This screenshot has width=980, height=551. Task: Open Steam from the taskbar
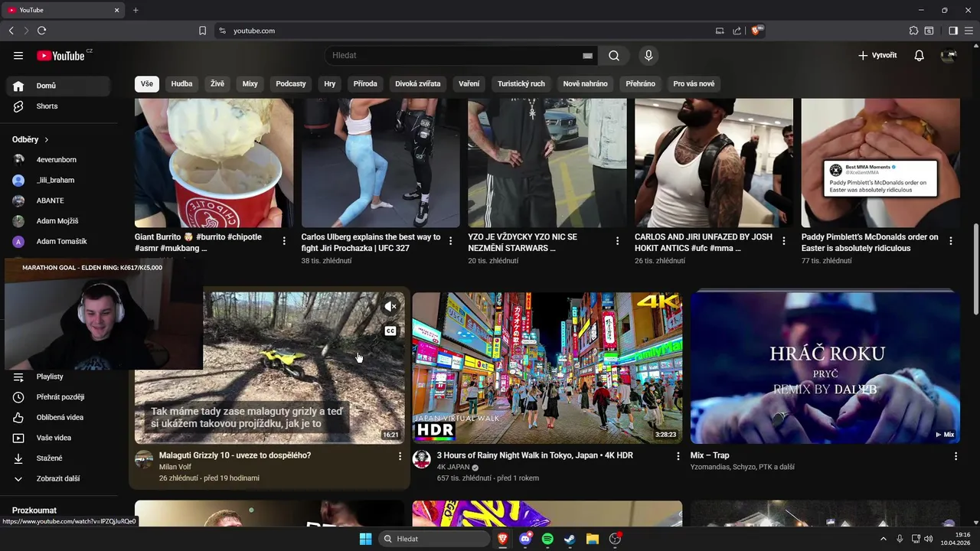pyautogui.click(x=570, y=539)
